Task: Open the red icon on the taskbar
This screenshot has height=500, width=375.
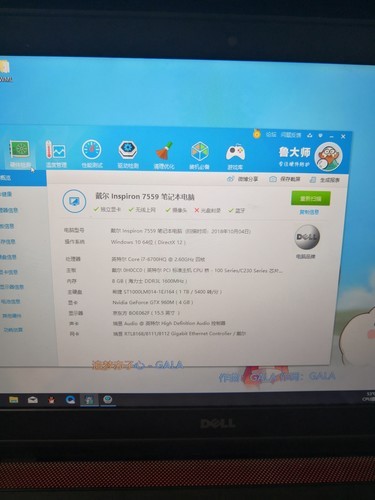Action: (x=51, y=400)
